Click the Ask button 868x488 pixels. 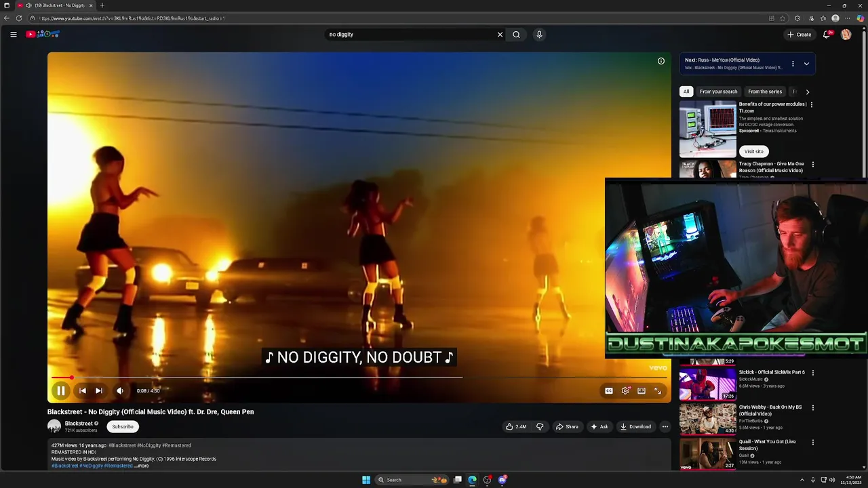(599, 426)
